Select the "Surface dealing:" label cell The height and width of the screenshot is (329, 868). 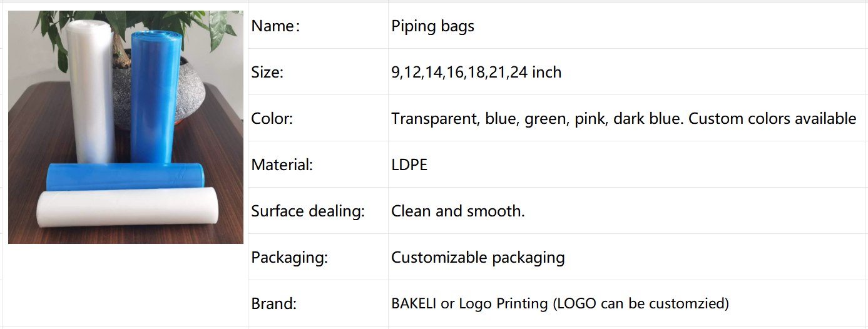(x=308, y=211)
